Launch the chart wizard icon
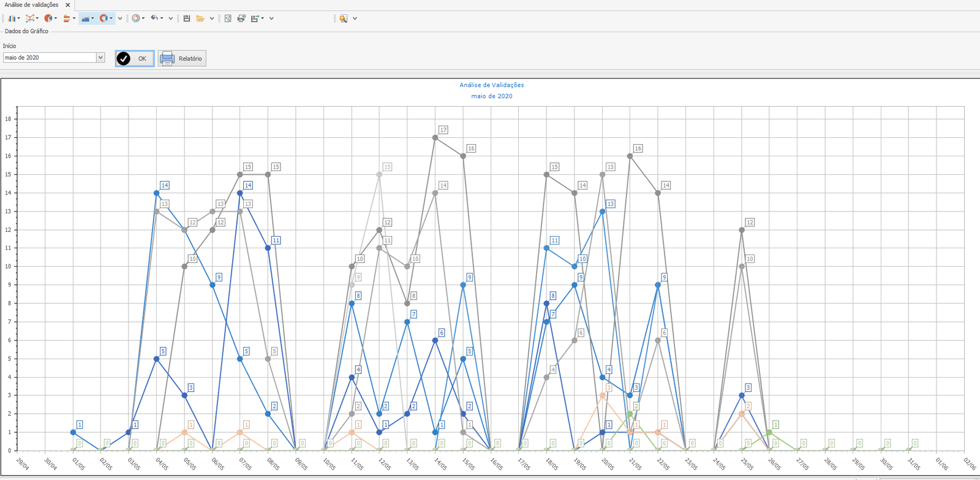 343,18
